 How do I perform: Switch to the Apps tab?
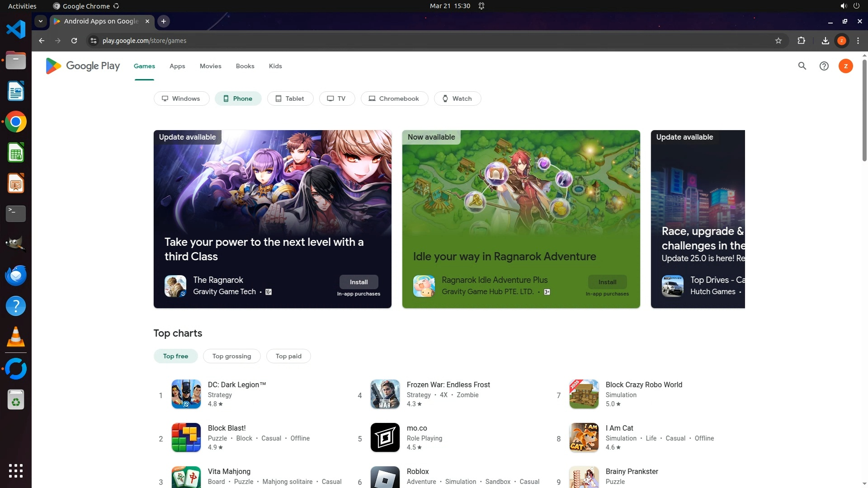click(x=177, y=66)
